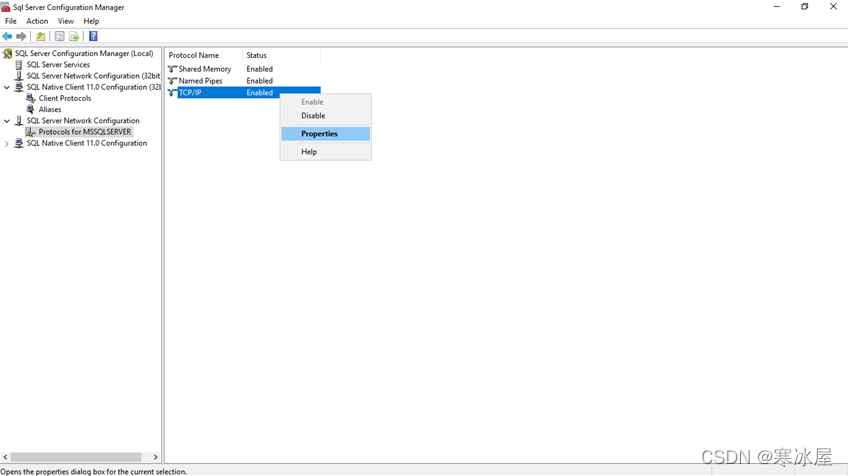The image size is (848, 476).
Task: Click the Back arrow toolbar icon
Action: [x=7, y=36]
